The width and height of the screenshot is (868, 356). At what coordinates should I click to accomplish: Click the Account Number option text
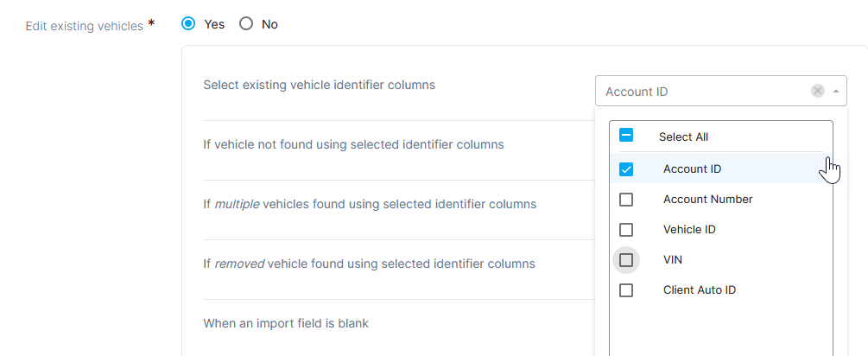(707, 200)
